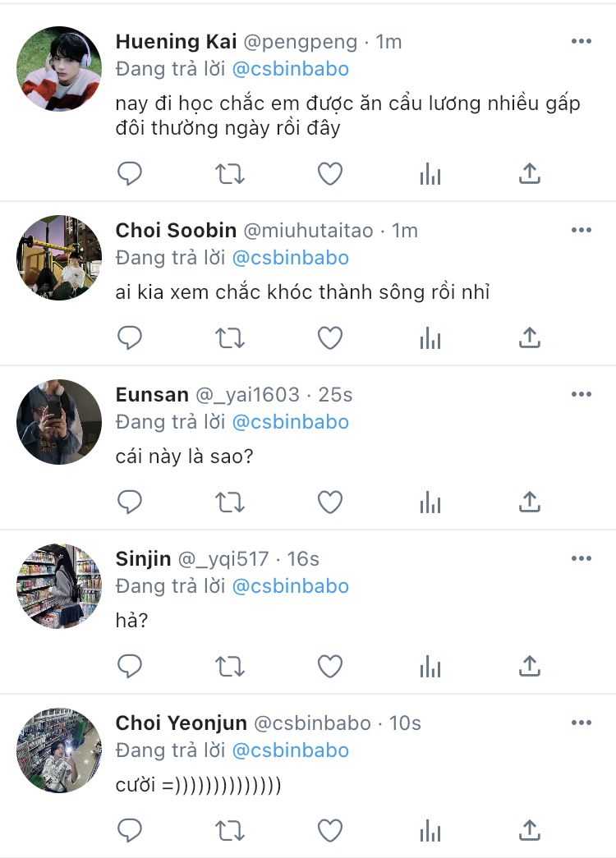Open more options on Choi Soobin's tweet

pyautogui.click(x=582, y=231)
